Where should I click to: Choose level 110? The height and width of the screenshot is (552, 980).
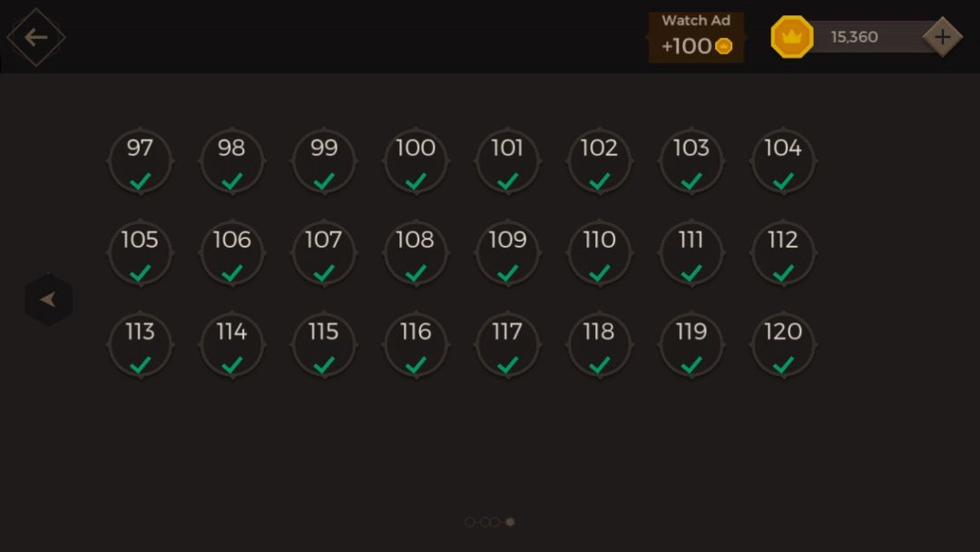pos(599,253)
